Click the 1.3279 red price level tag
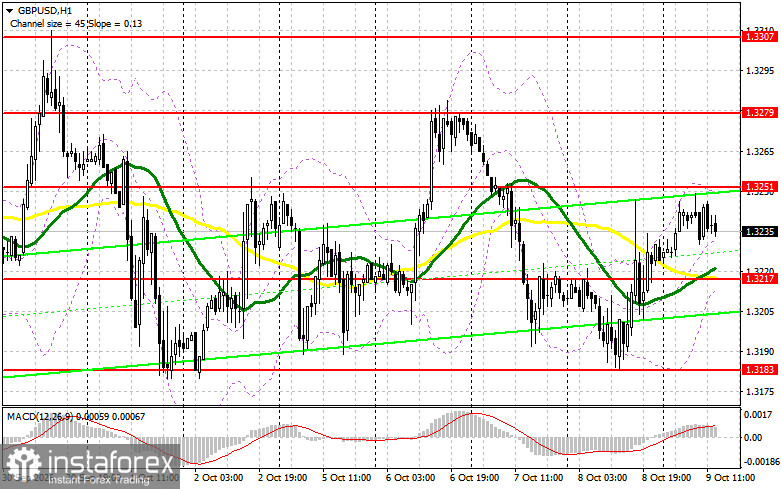 coord(759,113)
